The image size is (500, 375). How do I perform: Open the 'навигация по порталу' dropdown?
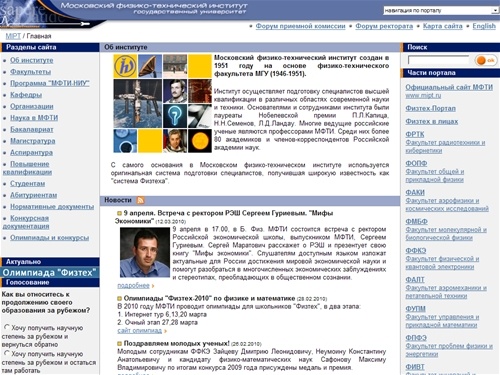441,11
